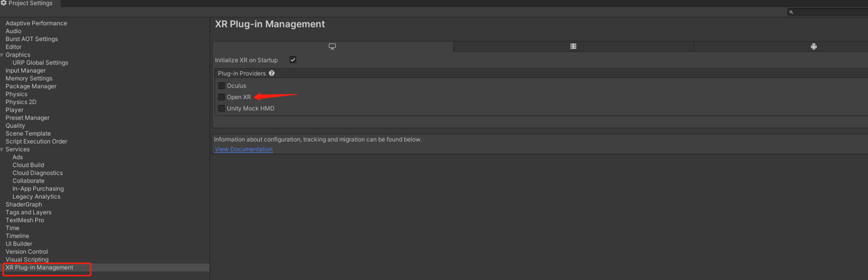Viewport: 868px width, 280px height.
Task: Switch to the Android platform tab
Action: click(x=813, y=47)
